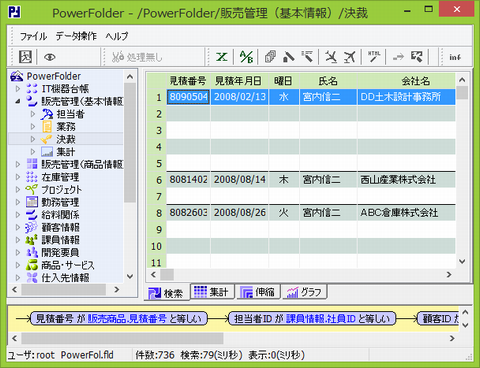The width and height of the screenshot is (480, 368).
Task: Click the 見積番号 column header
Action: click(188, 81)
